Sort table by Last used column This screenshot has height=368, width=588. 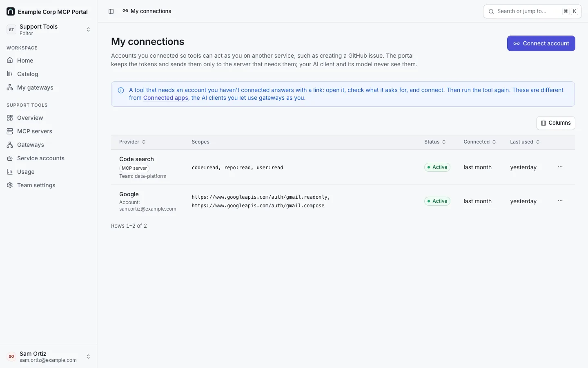click(x=525, y=142)
